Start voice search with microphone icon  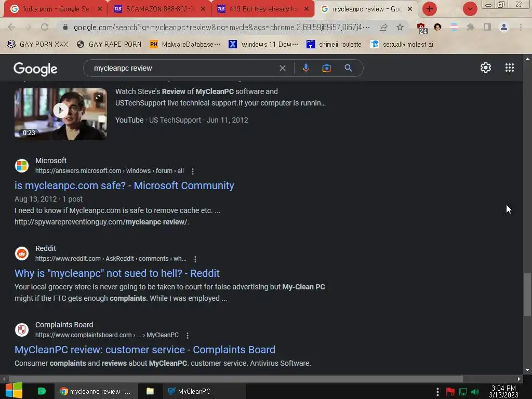click(x=305, y=68)
